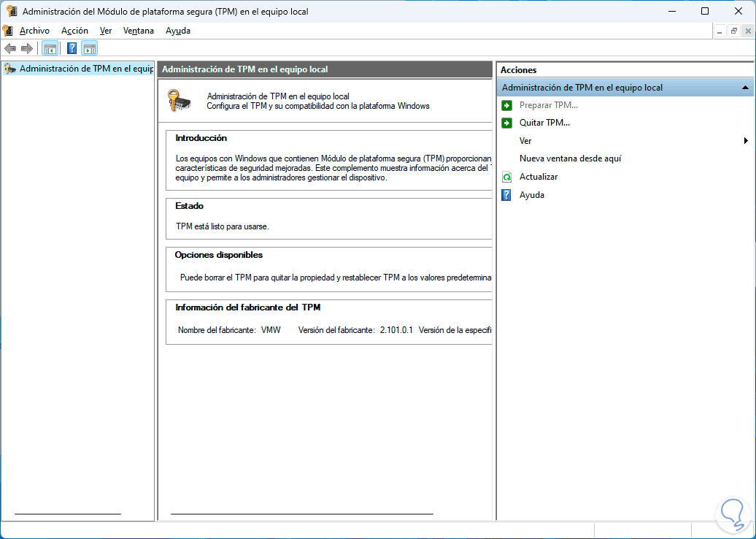Click the tree node icon for Administración de TPM

pyautogui.click(x=9, y=69)
